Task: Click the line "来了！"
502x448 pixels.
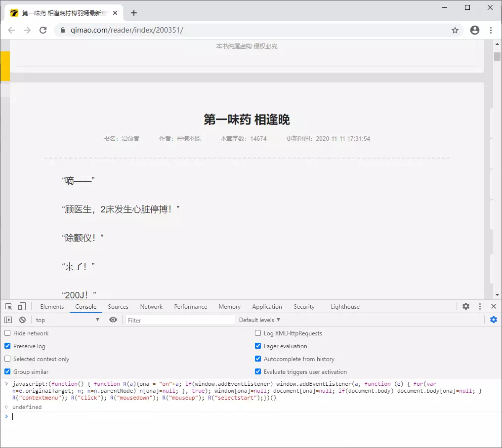Action: [78, 266]
